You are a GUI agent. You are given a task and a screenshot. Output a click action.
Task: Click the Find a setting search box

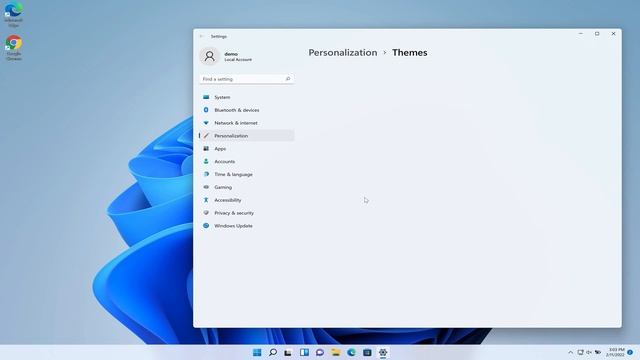coord(247,79)
